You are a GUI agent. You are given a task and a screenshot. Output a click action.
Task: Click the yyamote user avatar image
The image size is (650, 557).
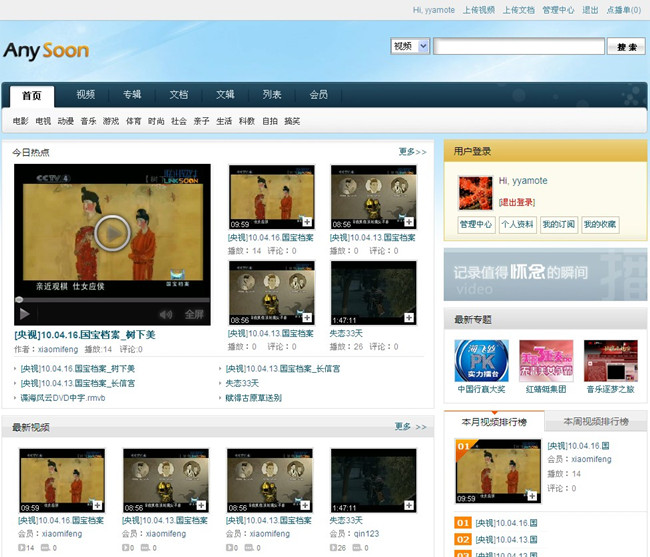475,193
